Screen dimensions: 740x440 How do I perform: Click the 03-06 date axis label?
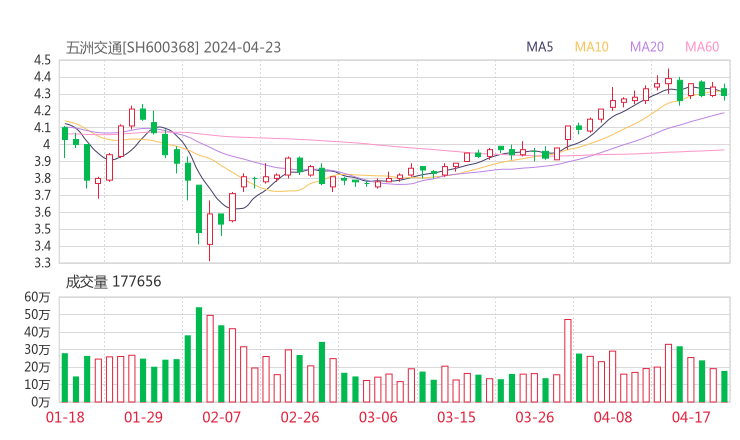click(378, 417)
